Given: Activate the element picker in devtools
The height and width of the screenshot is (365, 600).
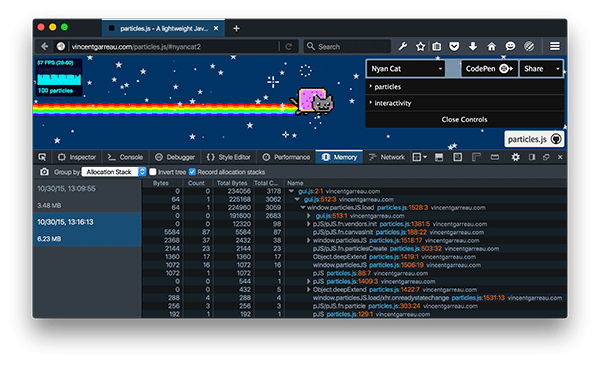Looking at the screenshot, I should point(42,157).
